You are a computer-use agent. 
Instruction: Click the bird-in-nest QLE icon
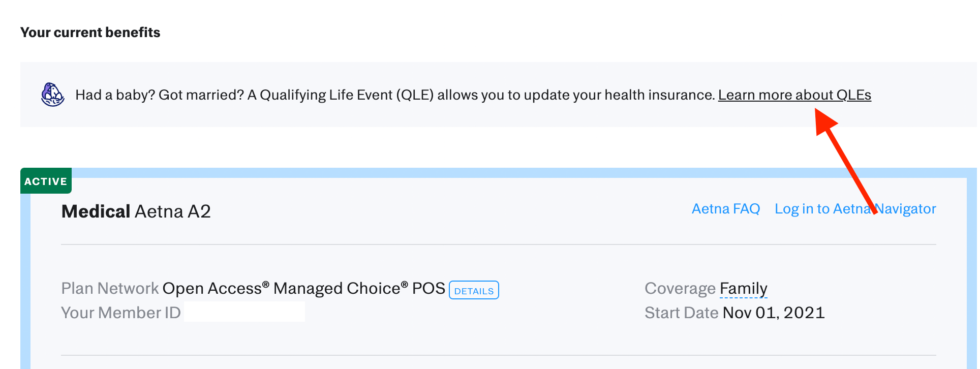pyautogui.click(x=52, y=95)
